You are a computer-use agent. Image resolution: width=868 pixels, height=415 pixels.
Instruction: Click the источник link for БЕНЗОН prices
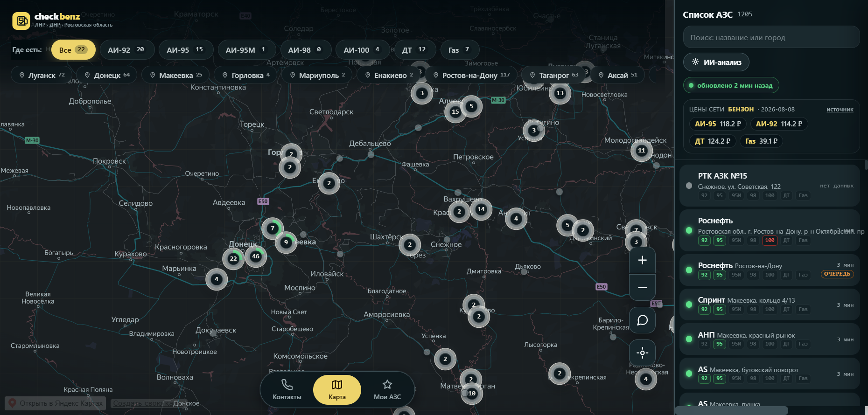(840, 110)
